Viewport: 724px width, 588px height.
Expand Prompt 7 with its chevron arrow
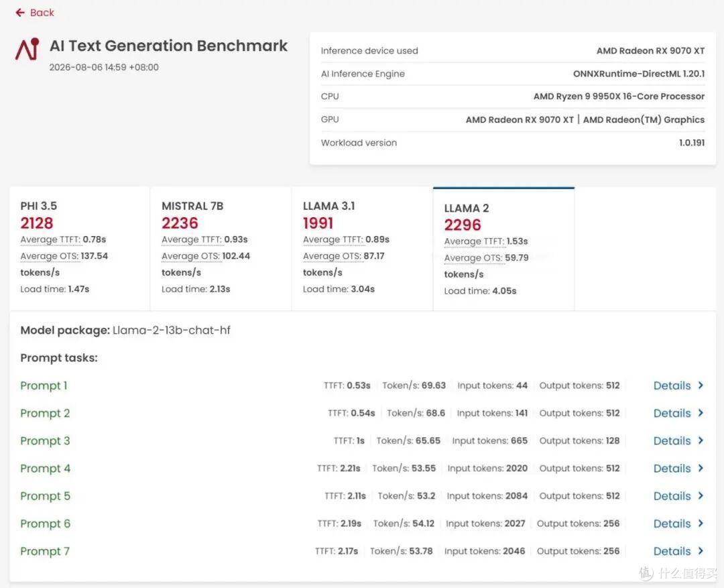click(x=701, y=550)
